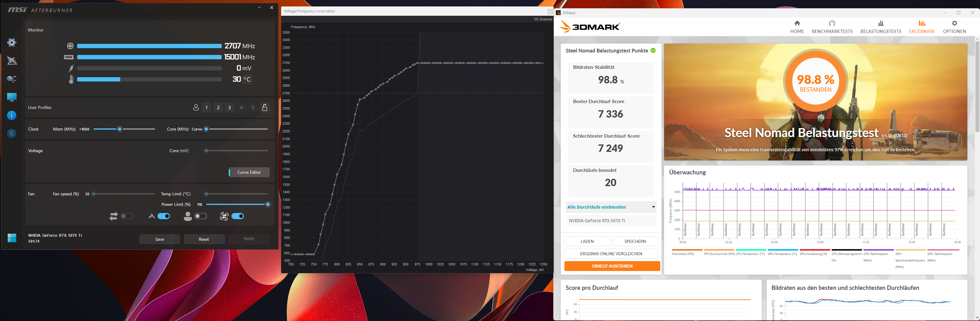Click the voltage lightning bolt icon

click(71, 68)
